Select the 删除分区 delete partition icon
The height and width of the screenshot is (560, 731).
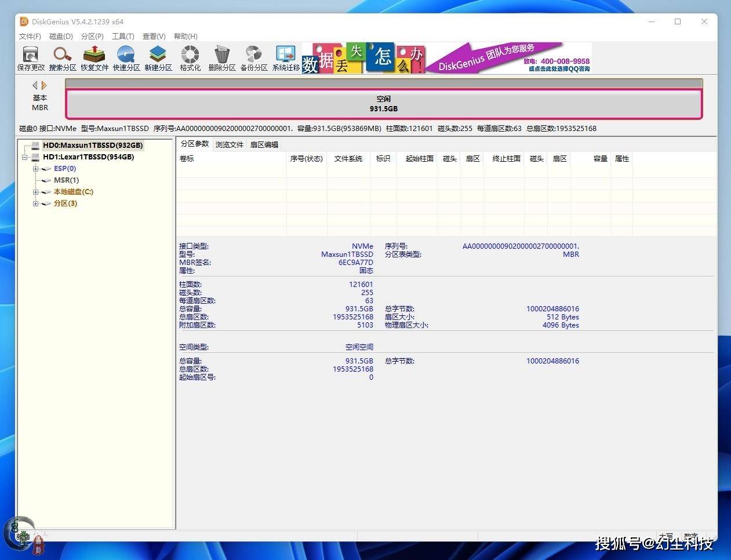222,59
